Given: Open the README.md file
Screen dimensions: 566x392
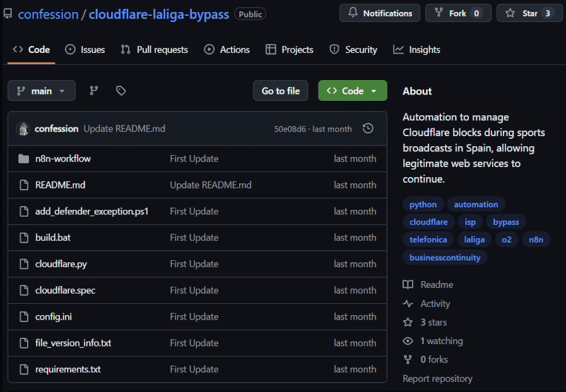Looking at the screenshot, I should tap(61, 185).
